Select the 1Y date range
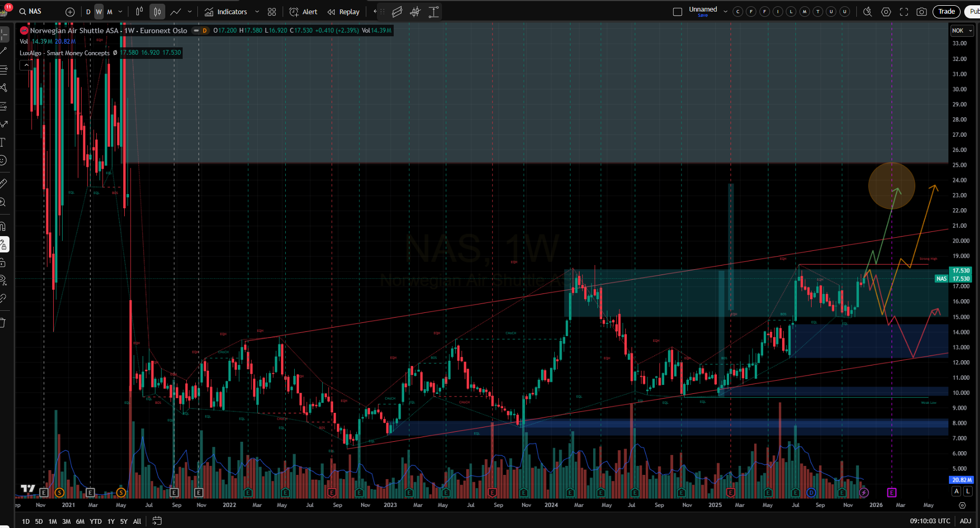Screen dimensions: 980x528 [x=111, y=521]
